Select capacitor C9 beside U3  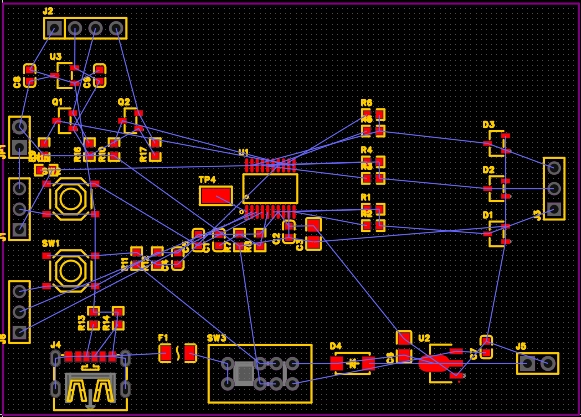pyautogui.click(x=99, y=76)
